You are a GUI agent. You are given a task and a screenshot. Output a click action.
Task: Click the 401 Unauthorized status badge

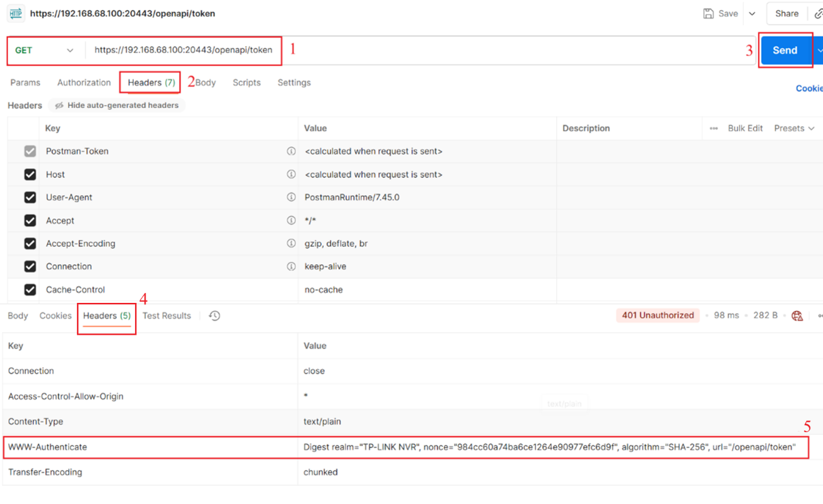(x=658, y=315)
